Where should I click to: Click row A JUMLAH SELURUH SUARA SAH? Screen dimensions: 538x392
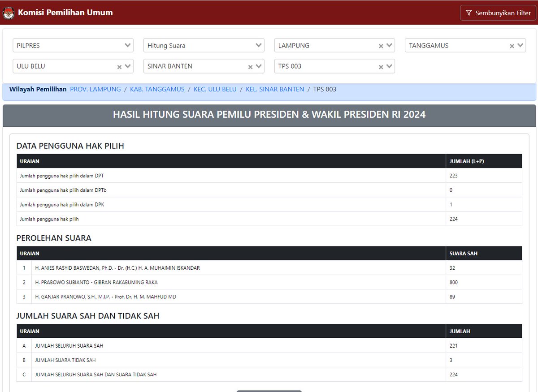pyautogui.click(x=269, y=346)
